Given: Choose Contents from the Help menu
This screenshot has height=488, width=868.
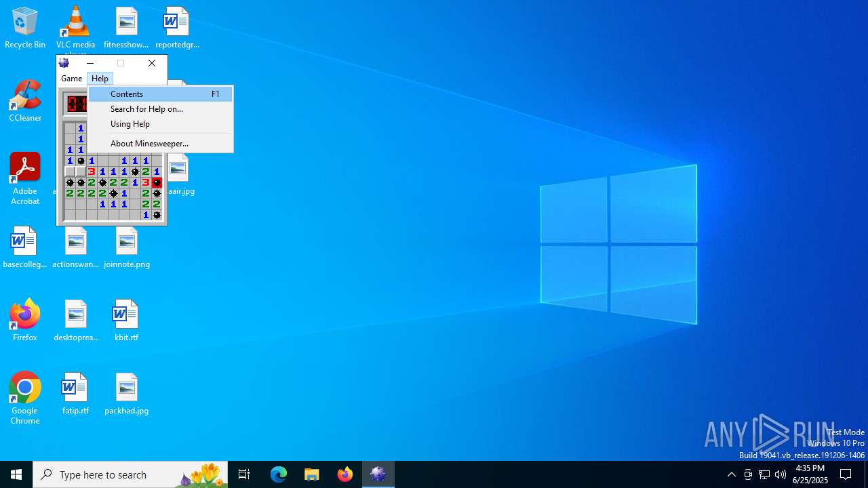Looking at the screenshot, I should pos(161,94).
